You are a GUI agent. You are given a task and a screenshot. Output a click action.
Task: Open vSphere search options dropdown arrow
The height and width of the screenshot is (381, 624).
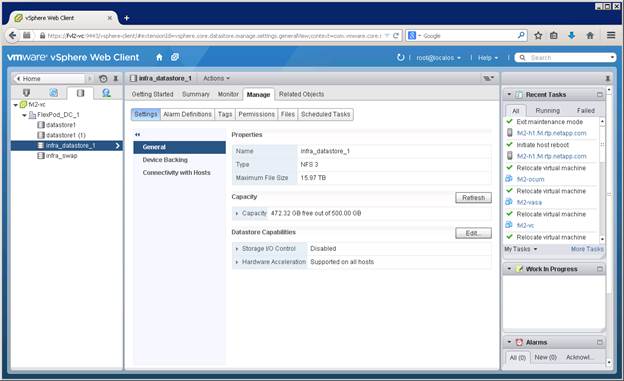[612, 58]
